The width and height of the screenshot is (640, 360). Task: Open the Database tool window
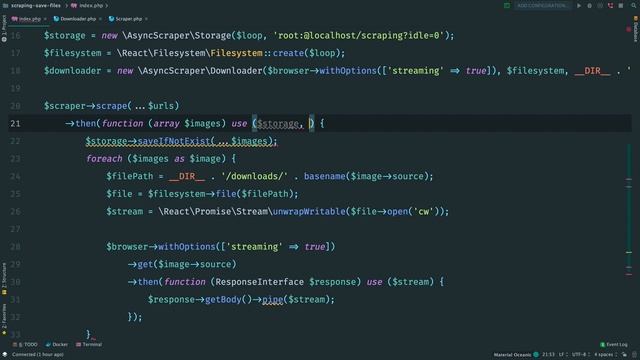click(636, 29)
